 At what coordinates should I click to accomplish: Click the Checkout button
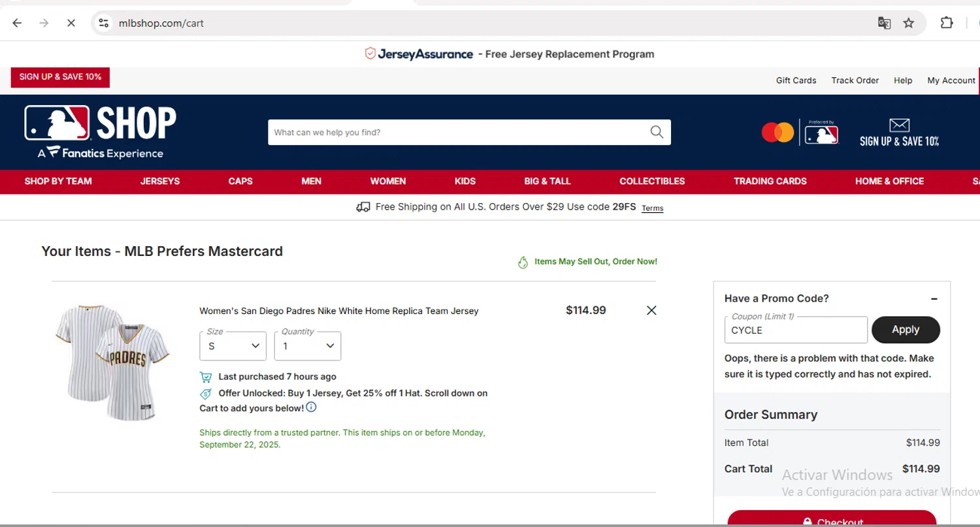point(832,519)
